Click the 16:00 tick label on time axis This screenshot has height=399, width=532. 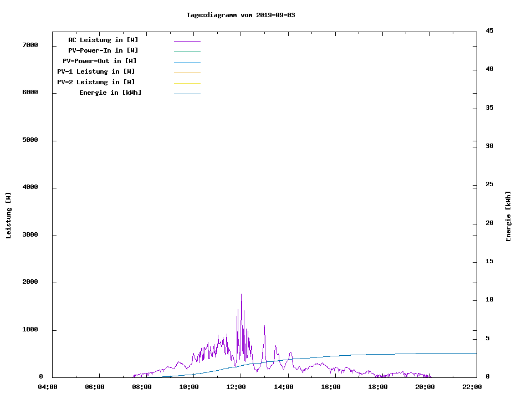point(330,387)
